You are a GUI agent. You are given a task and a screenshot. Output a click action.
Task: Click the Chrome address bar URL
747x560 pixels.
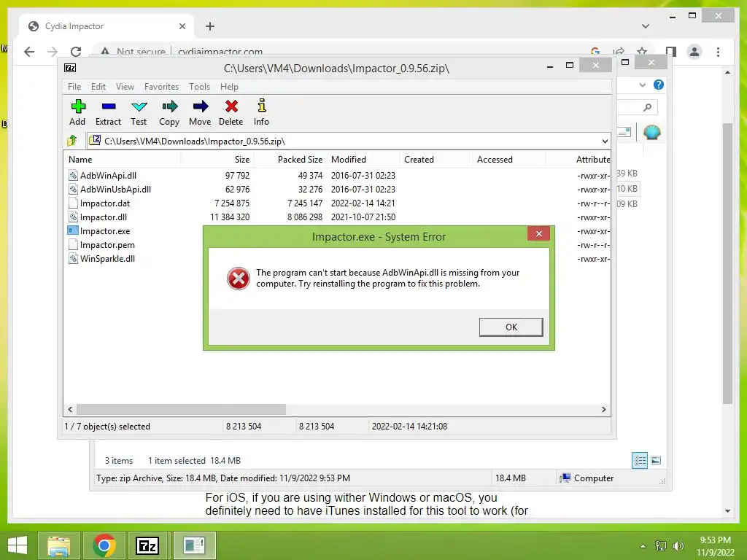click(220, 52)
